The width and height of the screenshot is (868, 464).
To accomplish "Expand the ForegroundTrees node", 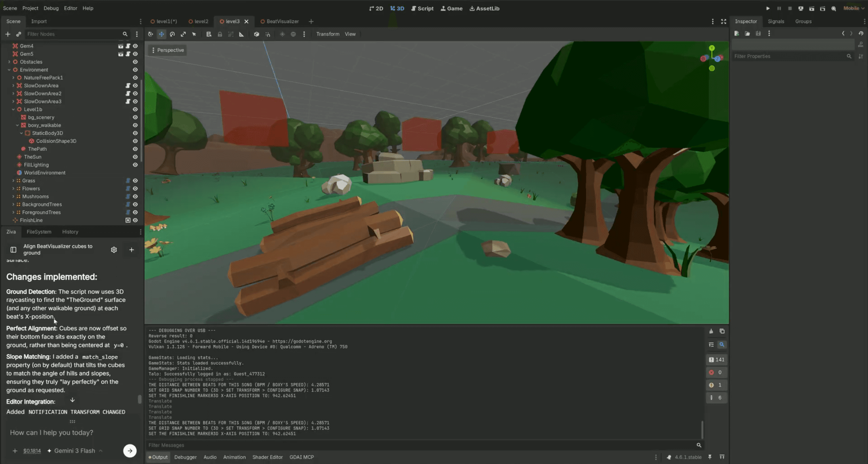I will [13, 213].
